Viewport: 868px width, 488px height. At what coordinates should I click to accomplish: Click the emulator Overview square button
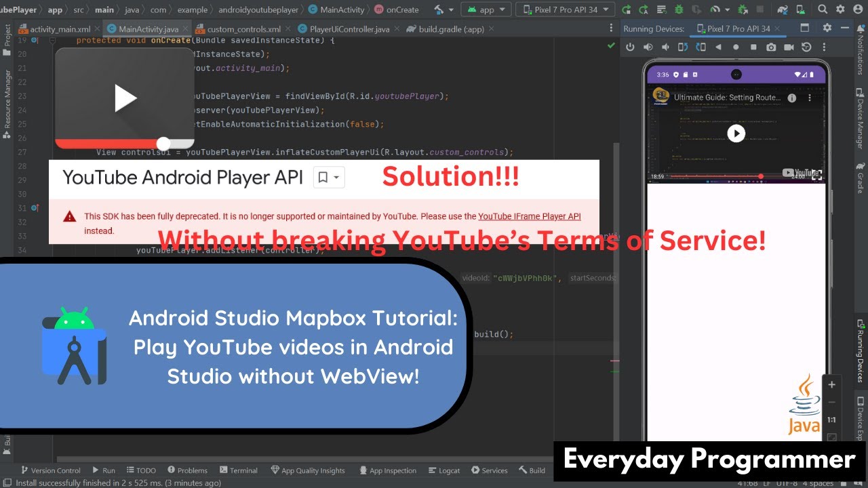(753, 47)
